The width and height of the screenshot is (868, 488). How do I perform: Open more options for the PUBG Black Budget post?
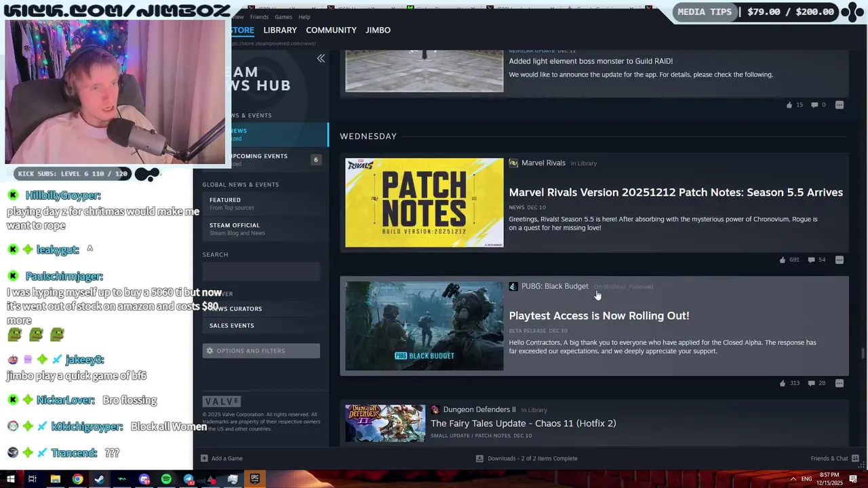click(840, 383)
